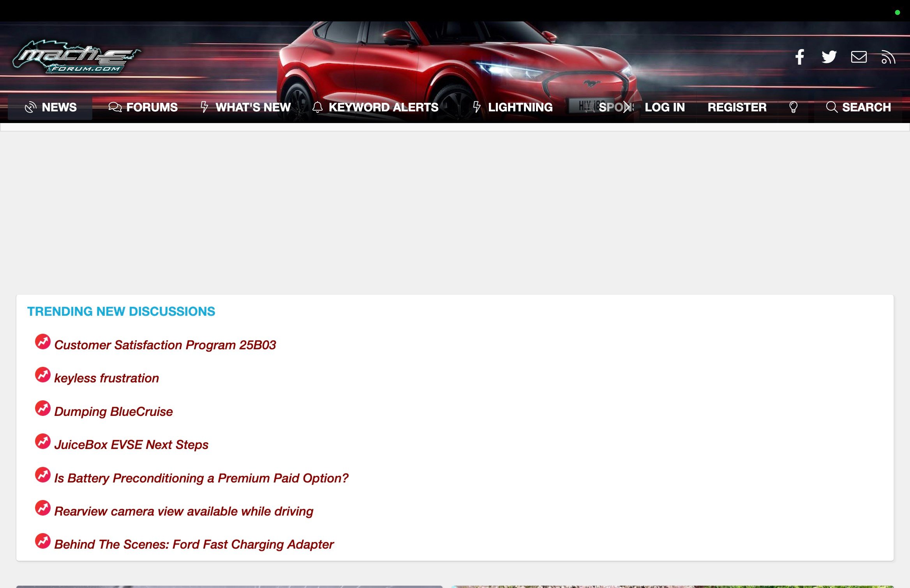Open 'Behind The Scenes: Ford Fast Charging Adapter'
The image size is (910, 588).
[x=194, y=544]
